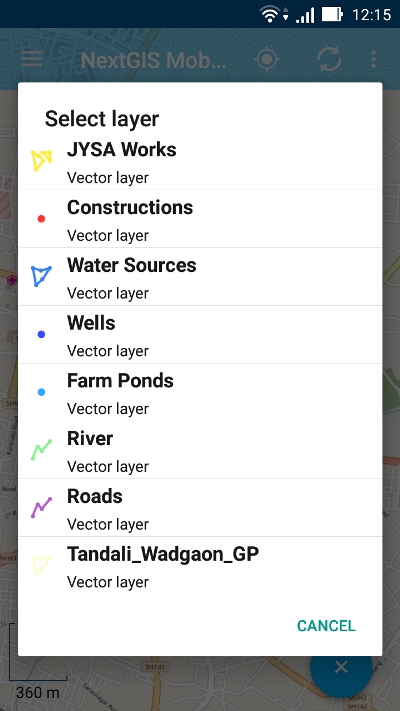
Task: Choose the Wells layer entry
Action: coord(200,335)
